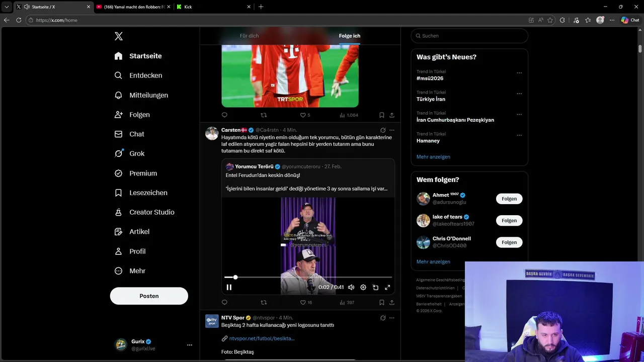This screenshot has height=362, width=644.
Task: Click the Lesezeichen bookmark icon
Action: pyautogui.click(x=118, y=193)
